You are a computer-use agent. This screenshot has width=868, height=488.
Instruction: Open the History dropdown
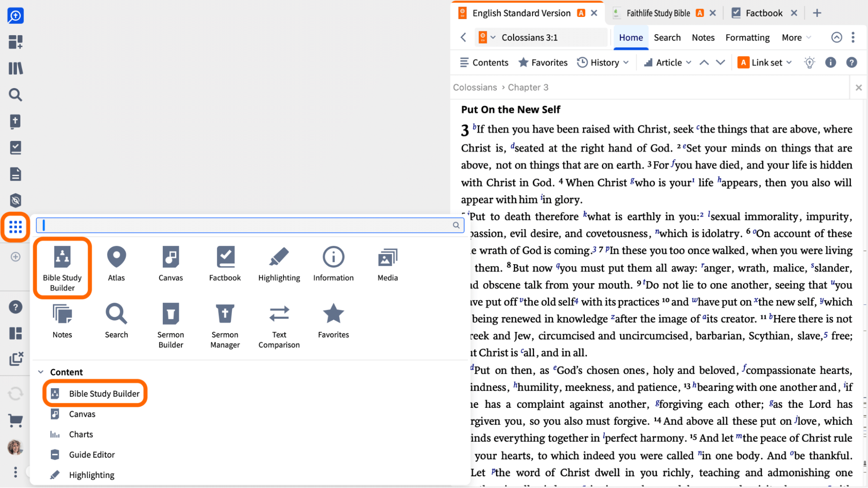click(x=603, y=62)
